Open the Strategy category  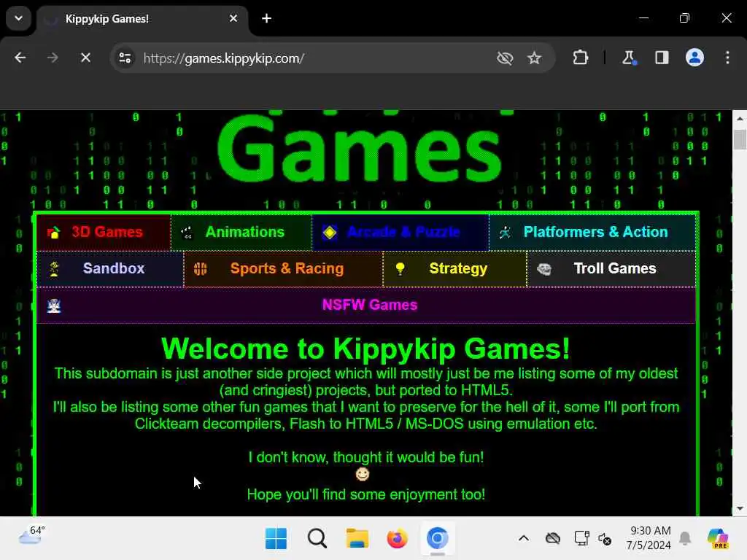[x=455, y=269]
